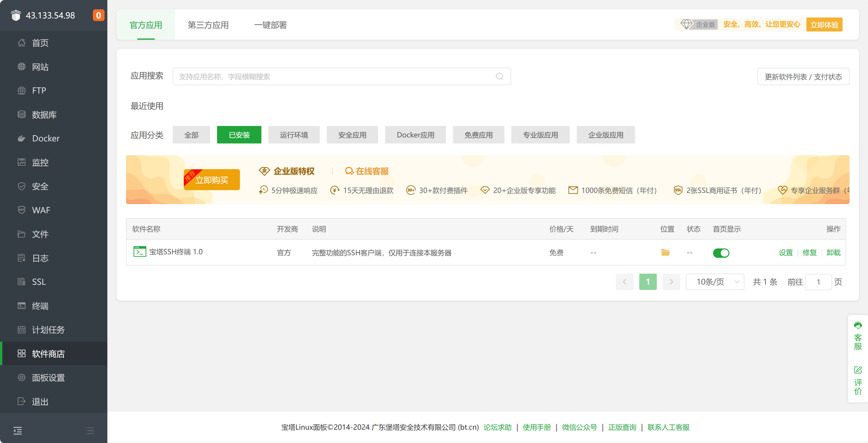This screenshot has height=443, width=868.
Task: Collapse the sidebar with bottom-left menu icon
Action: pos(18,431)
